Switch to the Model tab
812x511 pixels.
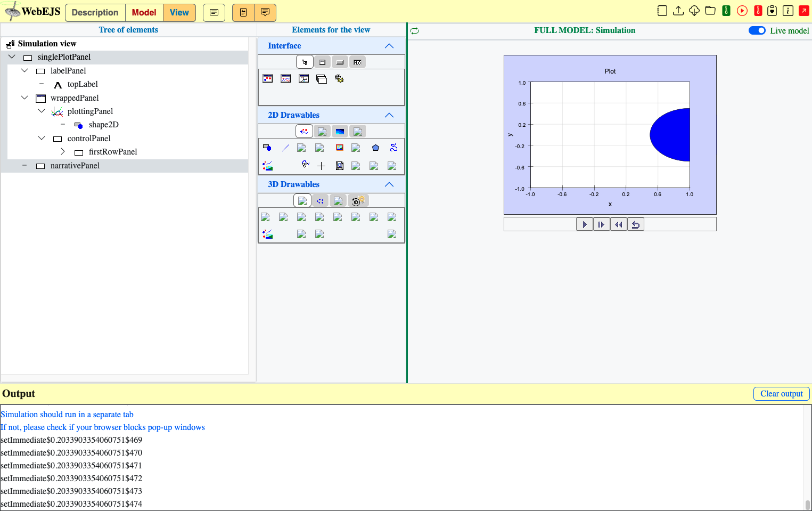(144, 12)
